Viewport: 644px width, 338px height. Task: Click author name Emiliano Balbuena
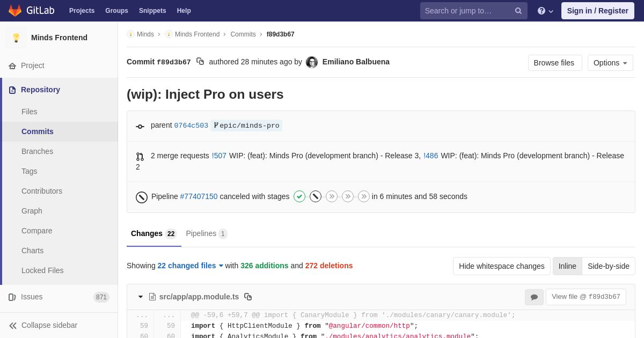coord(356,62)
